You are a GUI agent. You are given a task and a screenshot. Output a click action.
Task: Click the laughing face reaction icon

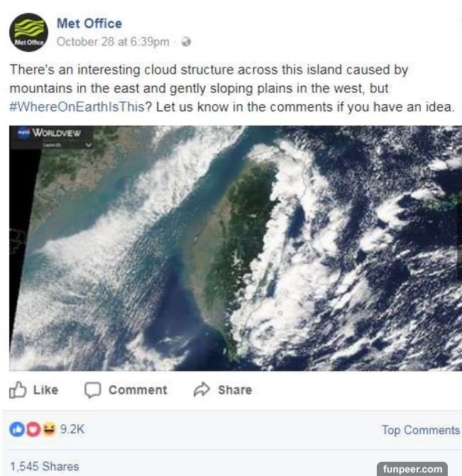point(48,430)
